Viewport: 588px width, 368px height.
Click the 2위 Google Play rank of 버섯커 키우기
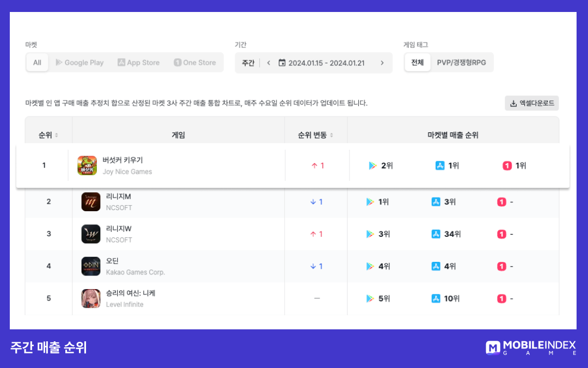pyautogui.click(x=387, y=165)
